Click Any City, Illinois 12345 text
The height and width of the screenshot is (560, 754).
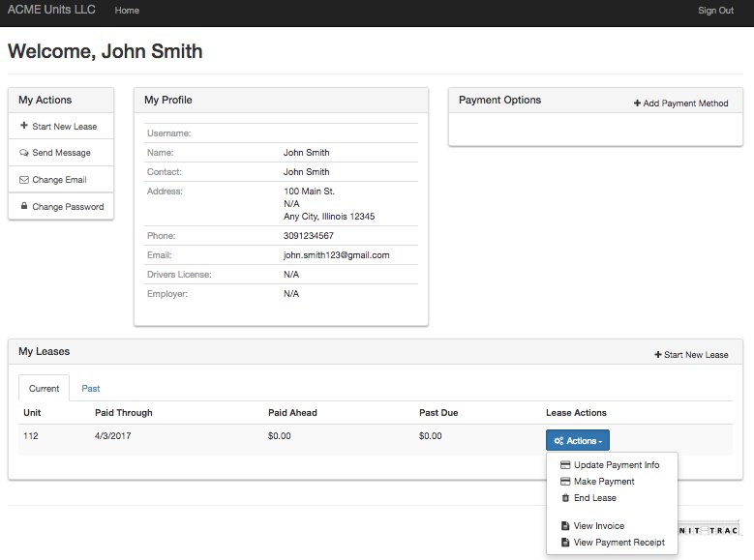[329, 217]
